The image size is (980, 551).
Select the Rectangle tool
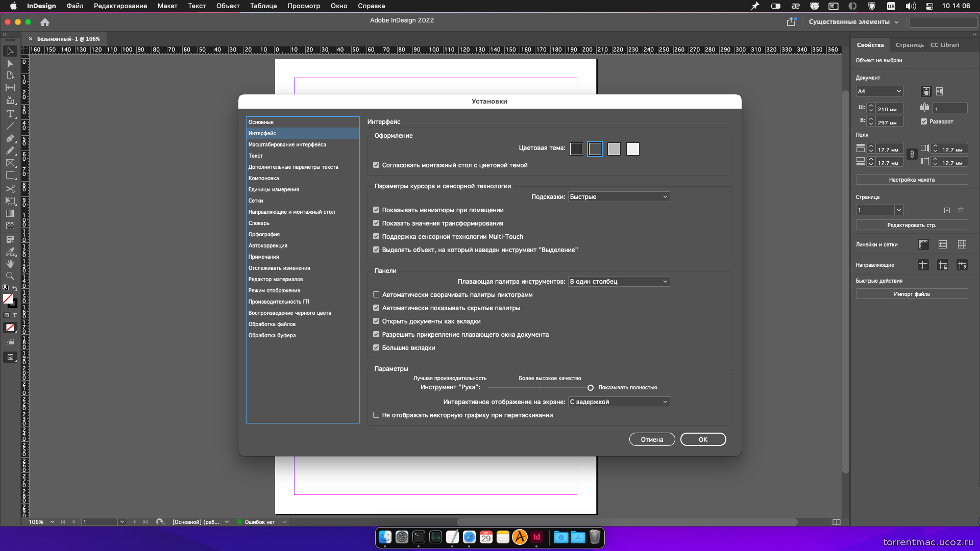tap(10, 175)
